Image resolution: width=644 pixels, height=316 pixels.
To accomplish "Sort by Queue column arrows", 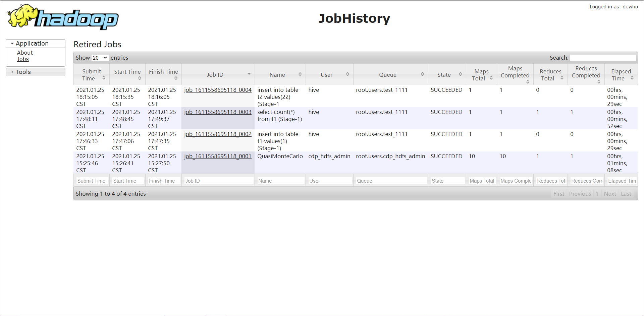I will pyautogui.click(x=422, y=74).
